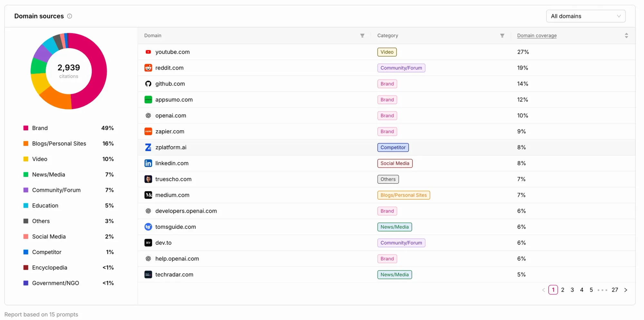Click the appsumo.com green icon

pos(148,100)
